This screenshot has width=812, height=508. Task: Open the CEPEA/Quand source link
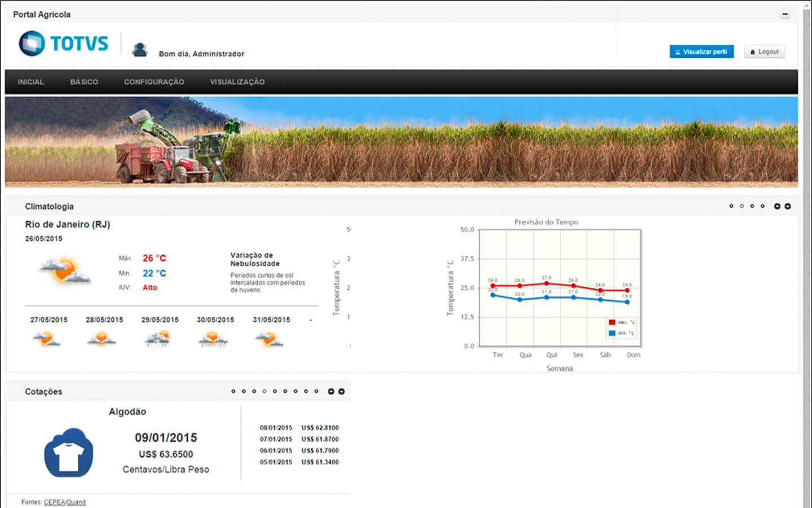click(x=65, y=502)
